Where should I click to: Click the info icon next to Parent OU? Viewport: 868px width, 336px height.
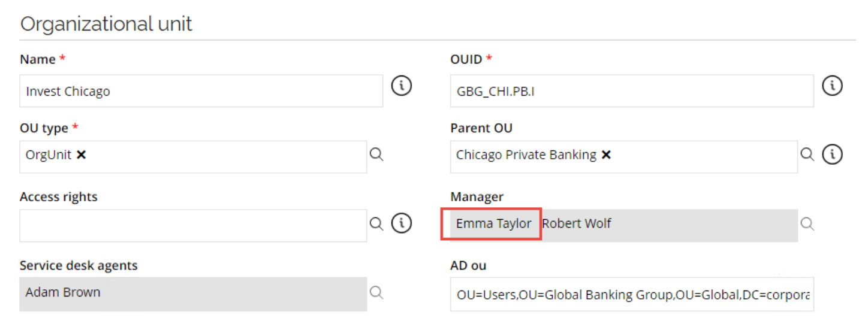[832, 155]
